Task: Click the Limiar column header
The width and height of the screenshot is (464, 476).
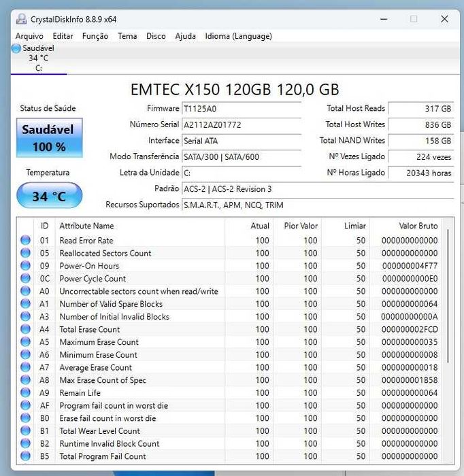Action: click(346, 226)
